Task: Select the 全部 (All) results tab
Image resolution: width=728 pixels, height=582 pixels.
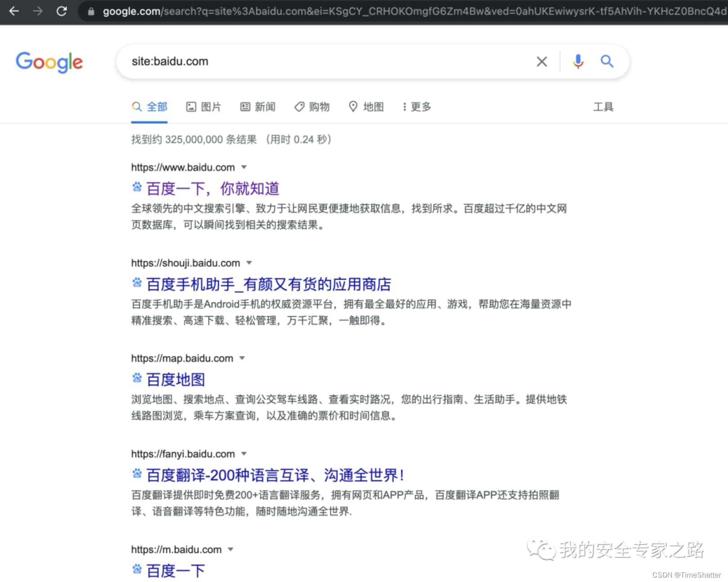Action: pos(149,107)
